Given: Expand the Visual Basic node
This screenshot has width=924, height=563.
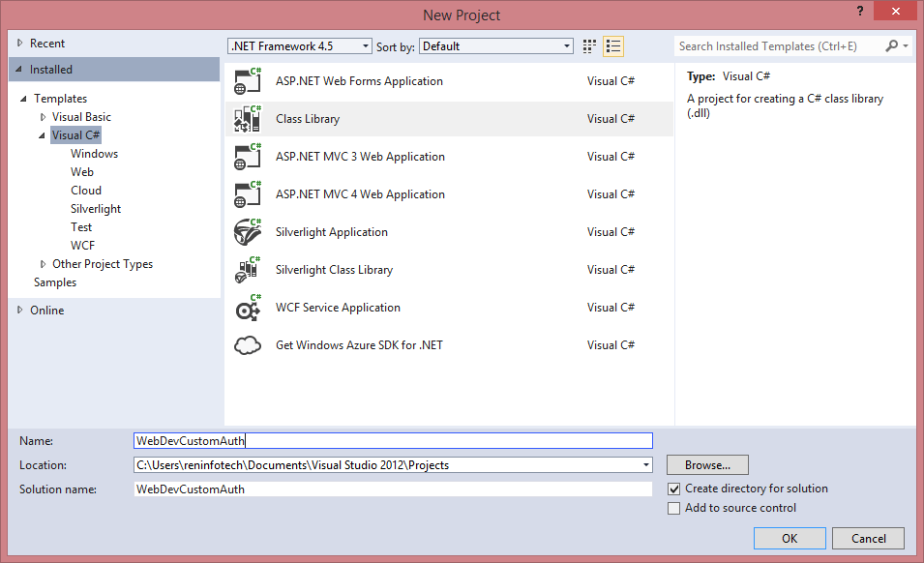Looking at the screenshot, I should [x=43, y=117].
